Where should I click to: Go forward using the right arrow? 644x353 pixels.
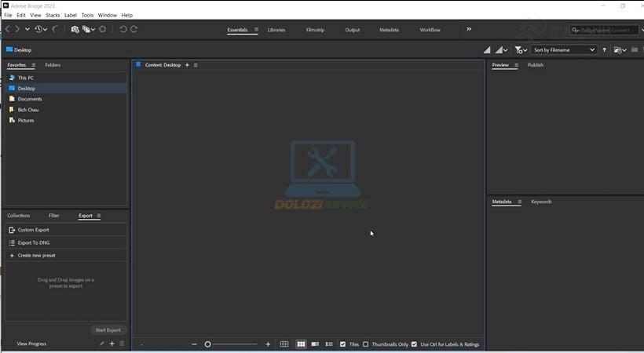pos(17,29)
